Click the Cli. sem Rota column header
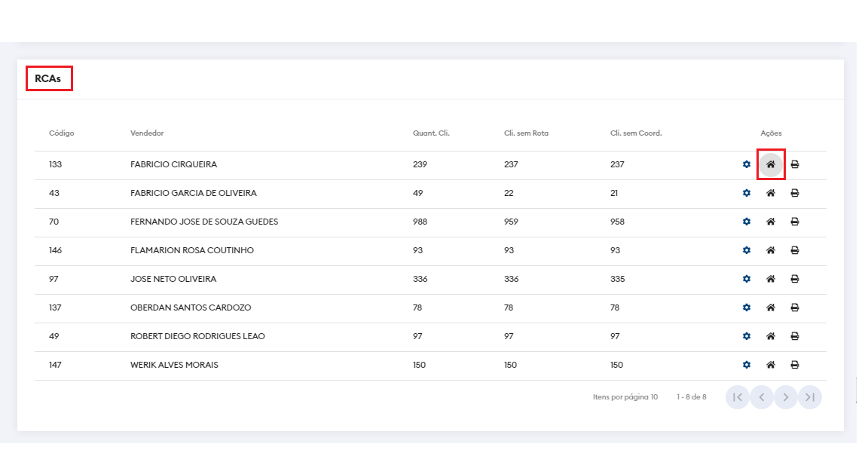This screenshot has width=868, height=459. [526, 133]
